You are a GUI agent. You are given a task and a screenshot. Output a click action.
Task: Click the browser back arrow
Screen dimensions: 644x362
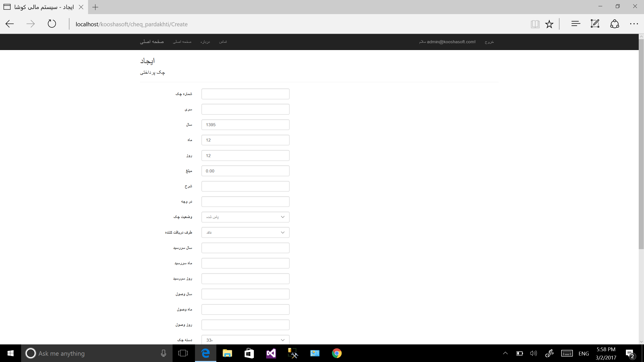pos(10,24)
